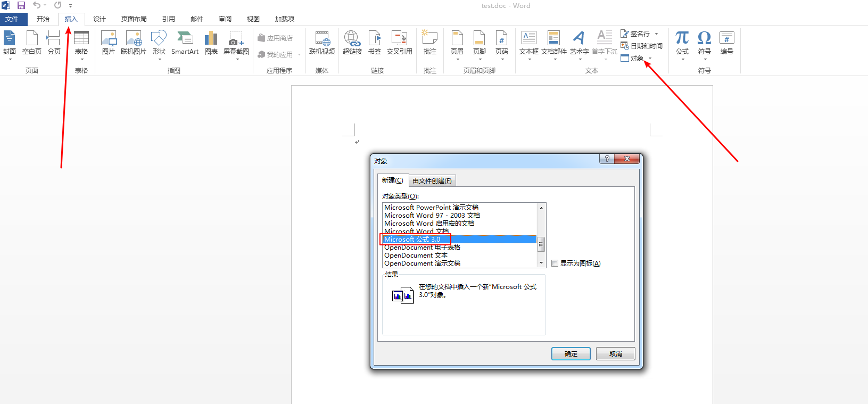The height and width of the screenshot is (404, 868).
Task: Insert online pictures (联机图片)
Action: pyautogui.click(x=134, y=43)
